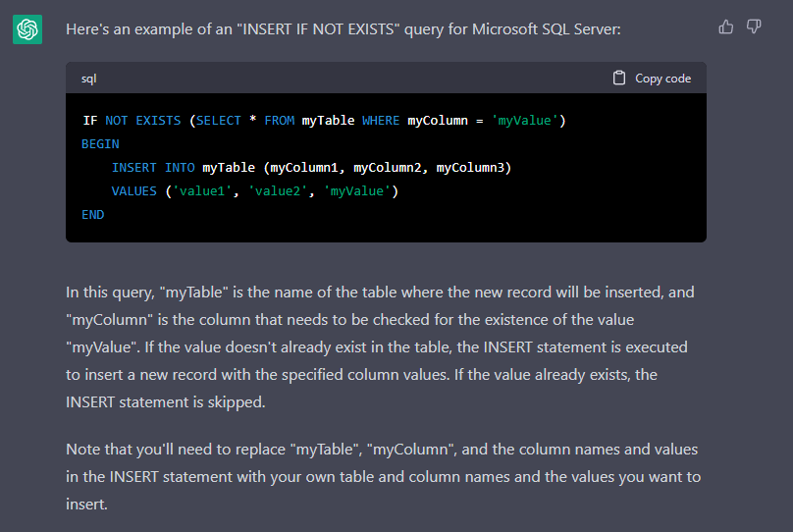This screenshot has width=793, height=532.
Task: Click the BEGIN keyword in code
Action: [100, 144]
